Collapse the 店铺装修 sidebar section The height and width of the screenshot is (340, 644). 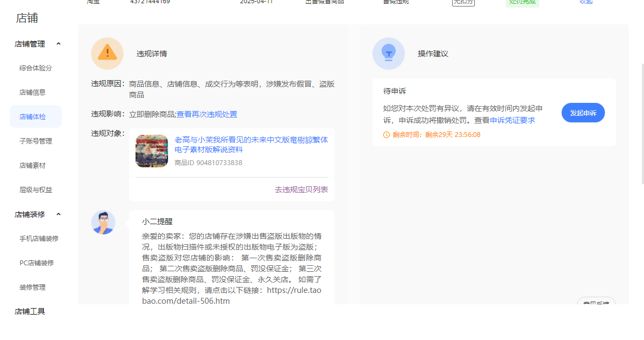coord(59,214)
